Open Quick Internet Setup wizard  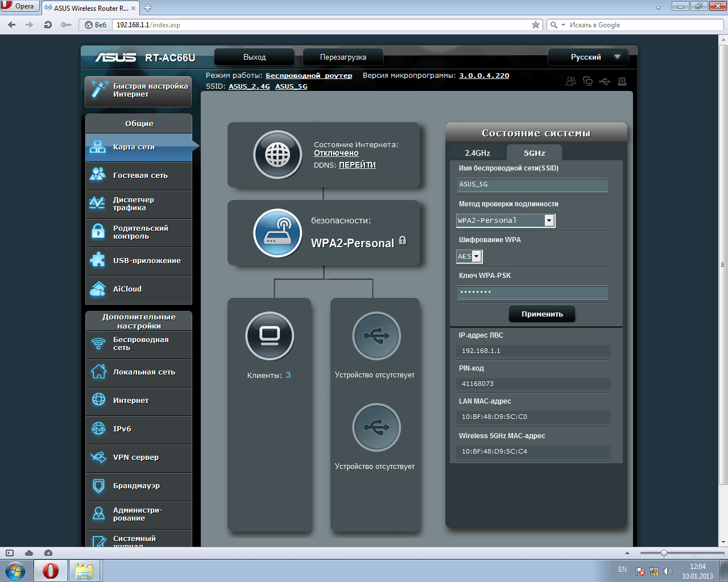tap(138, 90)
